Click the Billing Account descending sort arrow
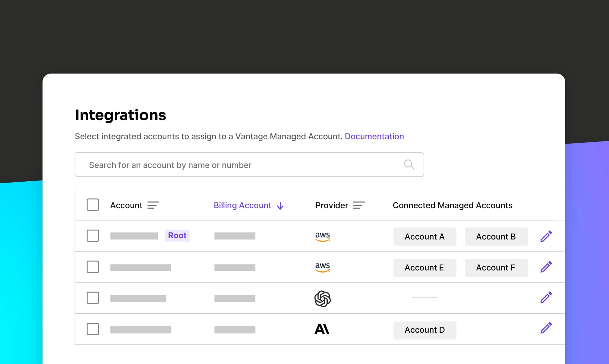The image size is (609, 364). (280, 206)
